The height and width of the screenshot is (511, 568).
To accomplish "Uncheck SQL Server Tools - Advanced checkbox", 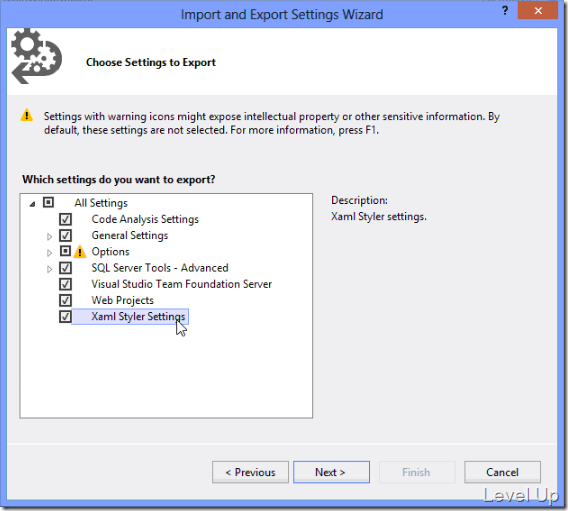I will point(65,268).
